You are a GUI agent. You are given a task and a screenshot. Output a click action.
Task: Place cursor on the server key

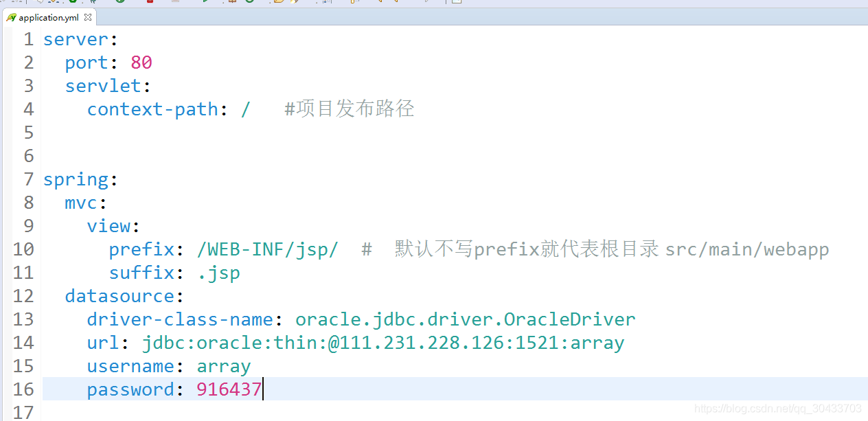point(76,40)
